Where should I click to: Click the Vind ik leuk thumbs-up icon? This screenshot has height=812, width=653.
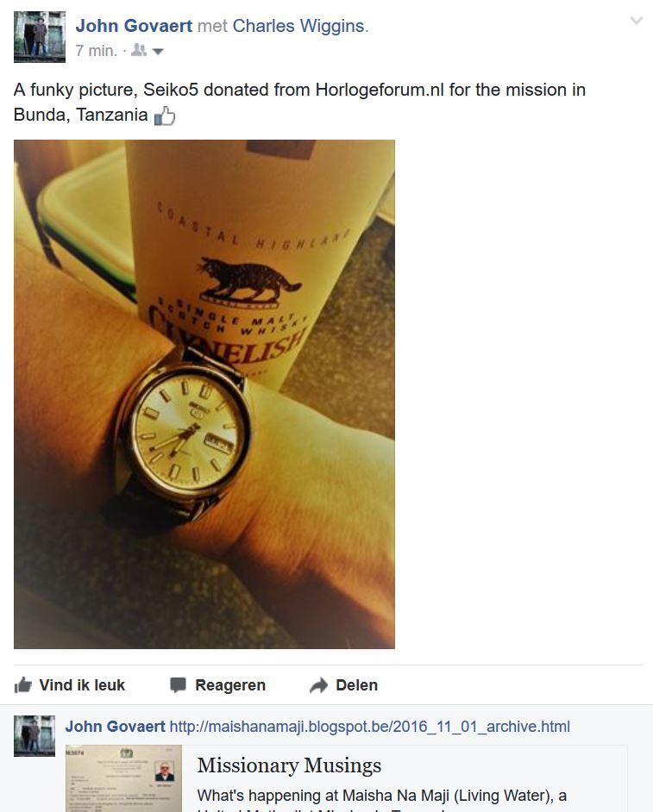[22, 685]
